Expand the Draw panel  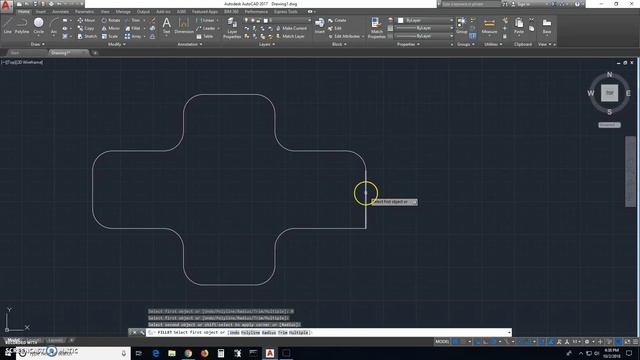(38, 44)
